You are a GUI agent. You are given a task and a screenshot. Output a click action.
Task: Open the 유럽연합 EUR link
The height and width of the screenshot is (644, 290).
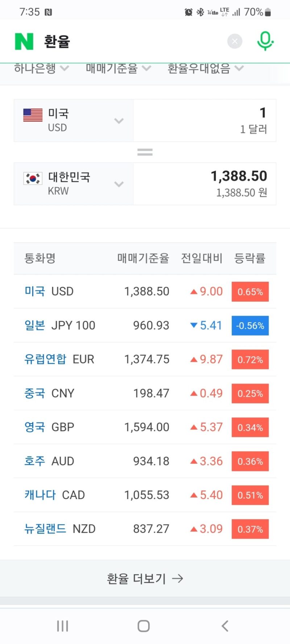tap(59, 359)
